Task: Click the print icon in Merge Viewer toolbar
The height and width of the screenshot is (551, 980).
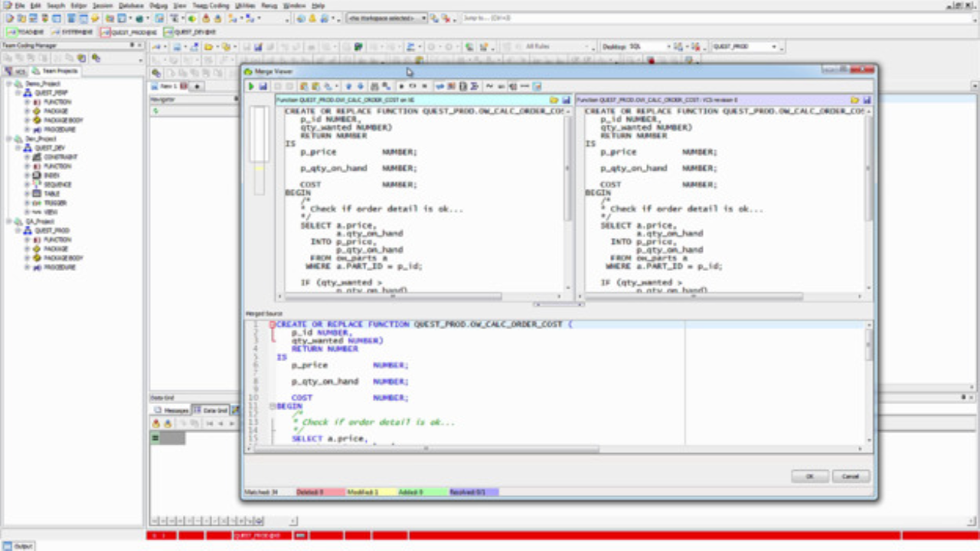Action: pos(374,86)
